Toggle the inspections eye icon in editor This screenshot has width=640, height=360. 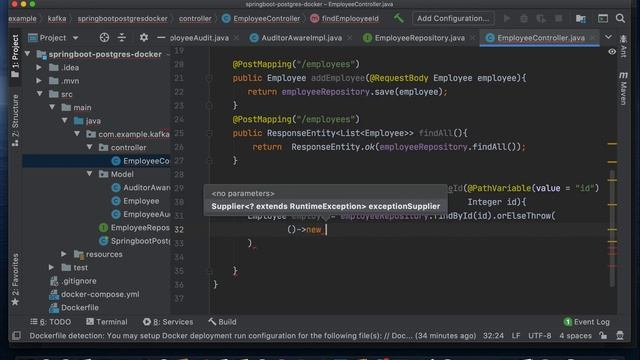pyautogui.click(x=612, y=52)
